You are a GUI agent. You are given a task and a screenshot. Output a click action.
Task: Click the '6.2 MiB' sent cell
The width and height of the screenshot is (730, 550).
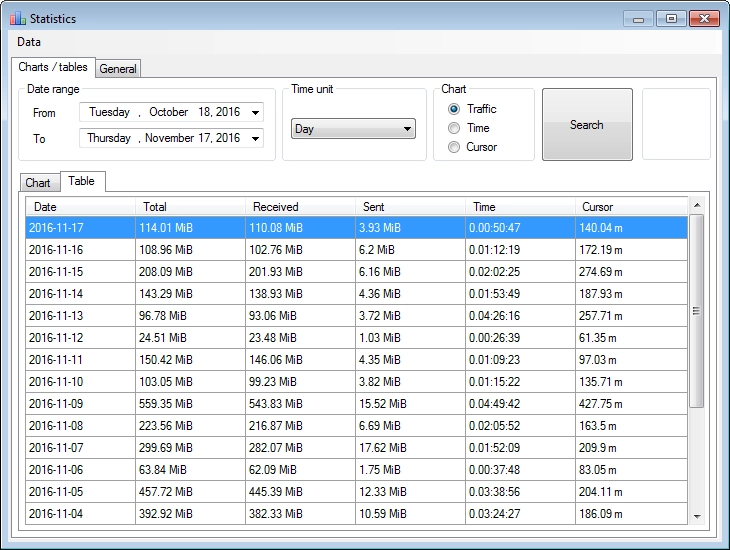[x=410, y=250]
